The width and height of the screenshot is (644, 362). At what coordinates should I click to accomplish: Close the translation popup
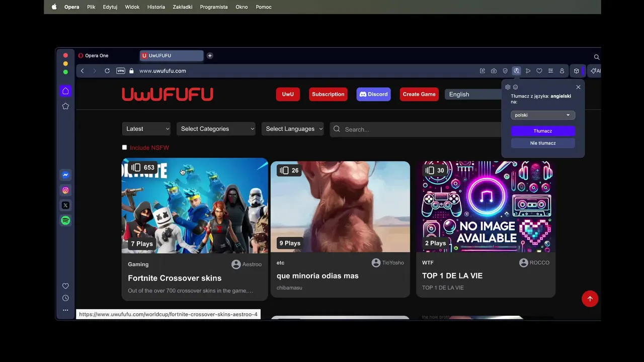tap(578, 87)
